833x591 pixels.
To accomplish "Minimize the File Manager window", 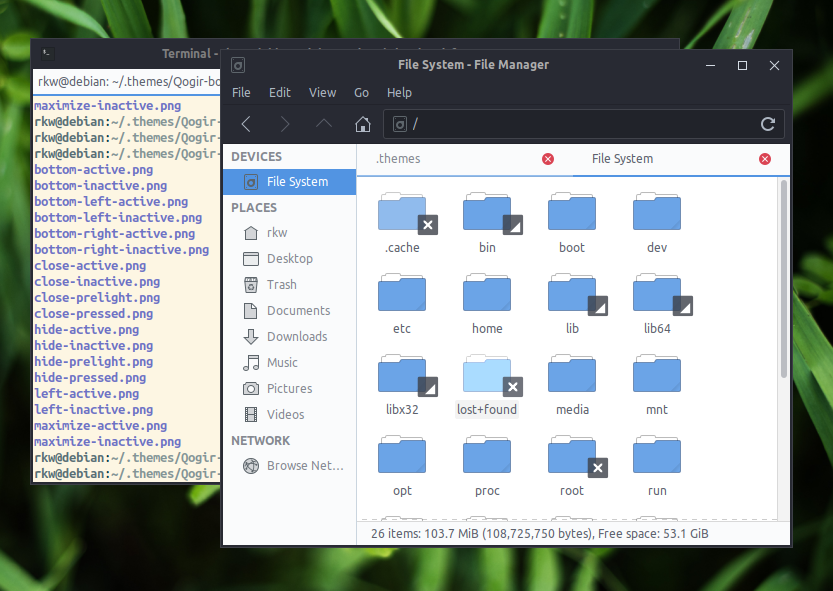I will point(710,65).
